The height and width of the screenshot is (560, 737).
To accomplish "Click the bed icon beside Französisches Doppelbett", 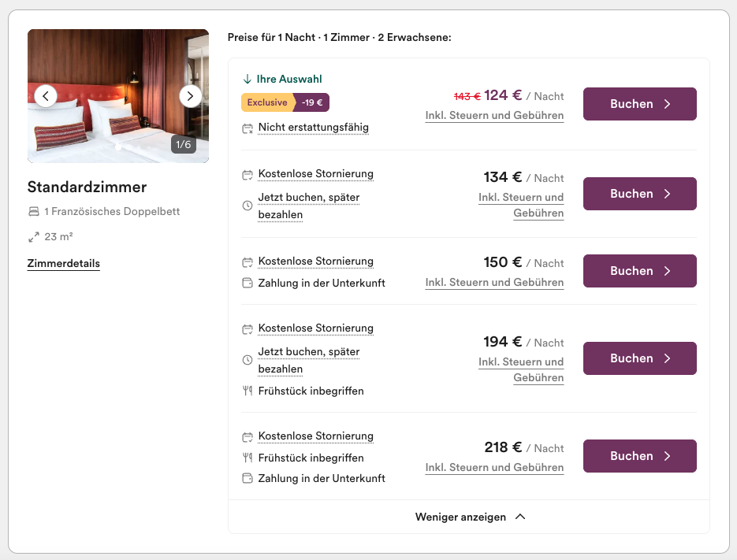I will [x=34, y=211].
